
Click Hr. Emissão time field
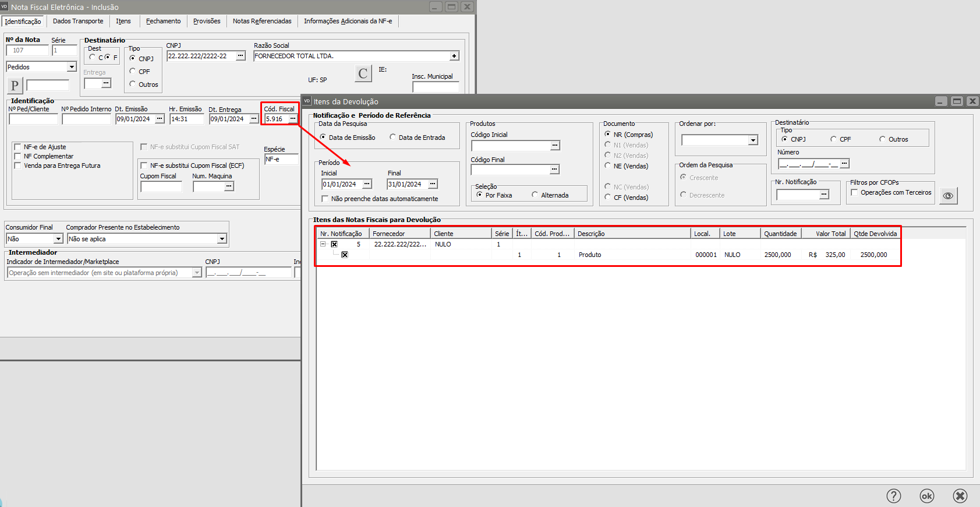(x=187, y=119)
